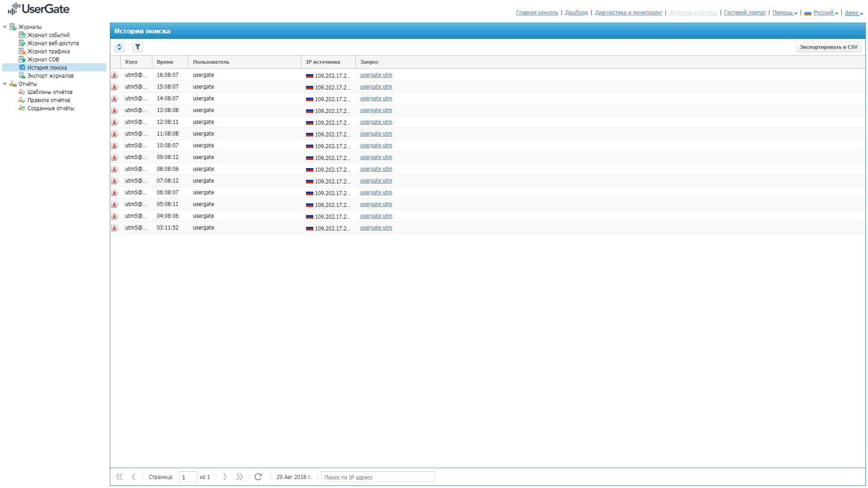
Task: Click the Yandex icon in the 16:08:07 row
Action: tap(115, 75)
